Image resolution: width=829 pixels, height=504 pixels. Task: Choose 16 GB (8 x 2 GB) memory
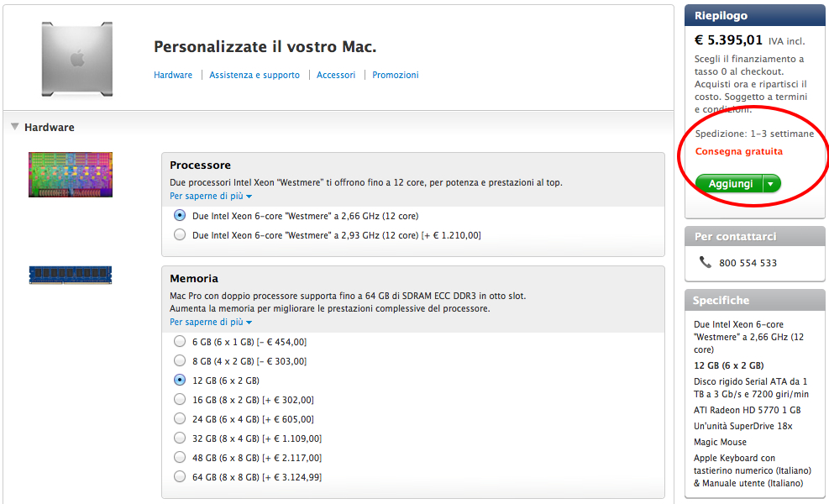tap(180, 400)
